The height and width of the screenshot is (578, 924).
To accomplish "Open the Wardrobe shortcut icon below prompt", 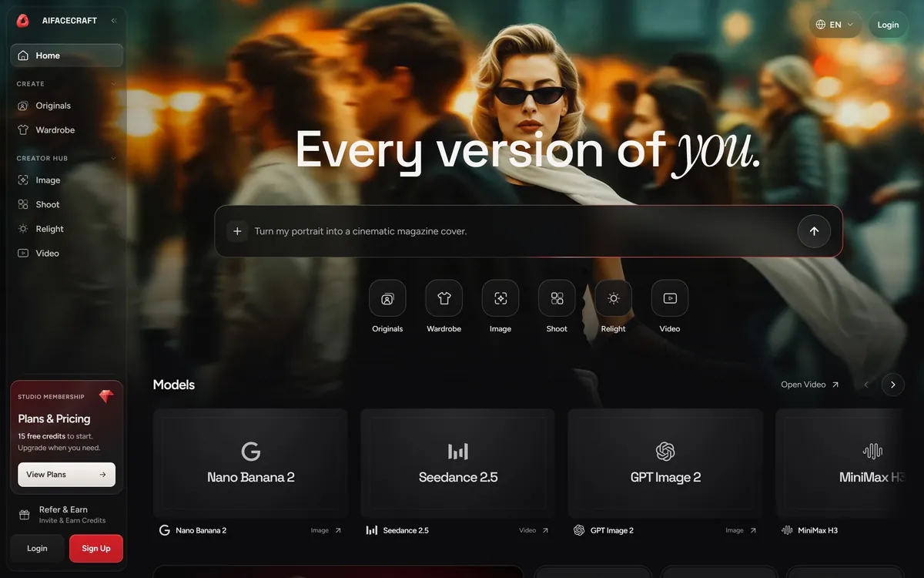I will coord(444,298).
